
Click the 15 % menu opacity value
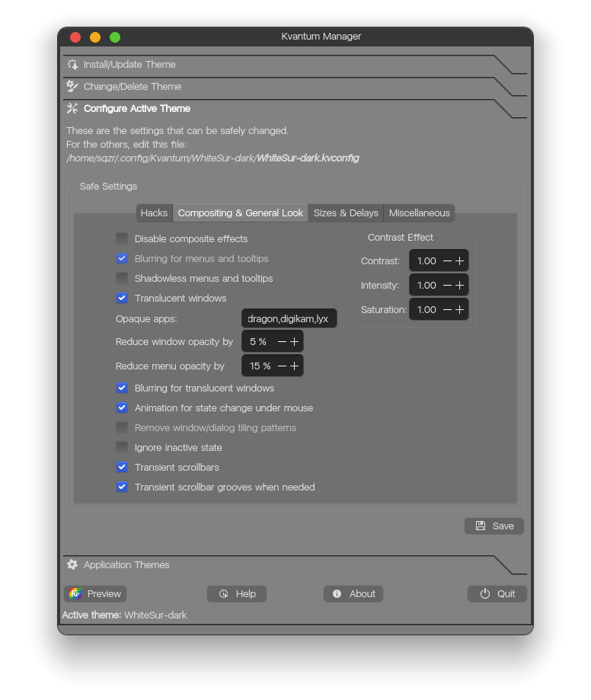click(x=260, y=366)
